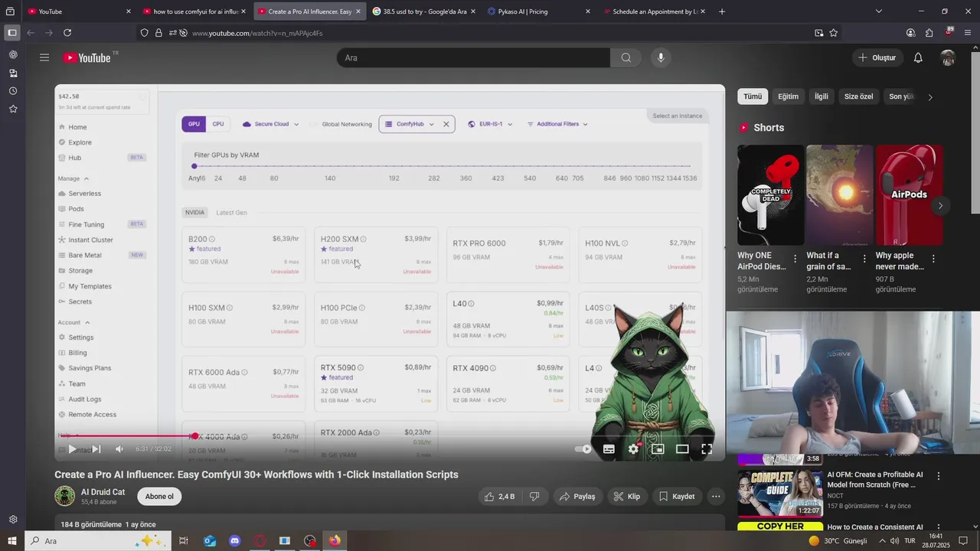Toggle subtitles in the player
980x551 pixels.
click(609, 449)
